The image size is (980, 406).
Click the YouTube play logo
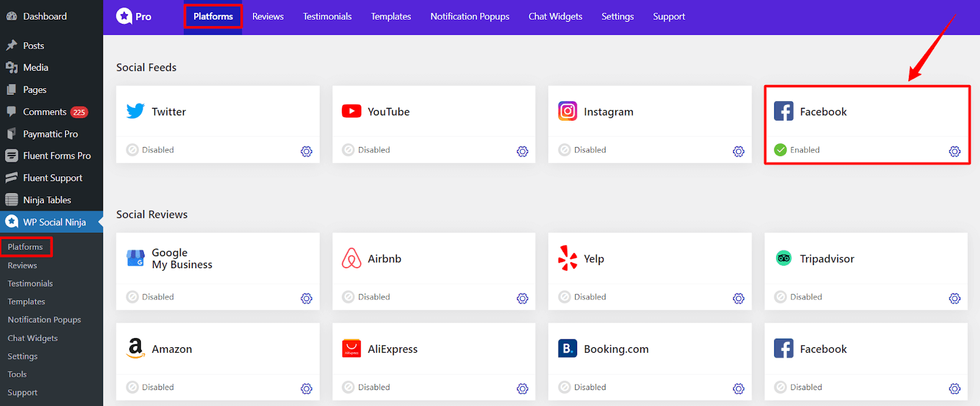point(352,111)
